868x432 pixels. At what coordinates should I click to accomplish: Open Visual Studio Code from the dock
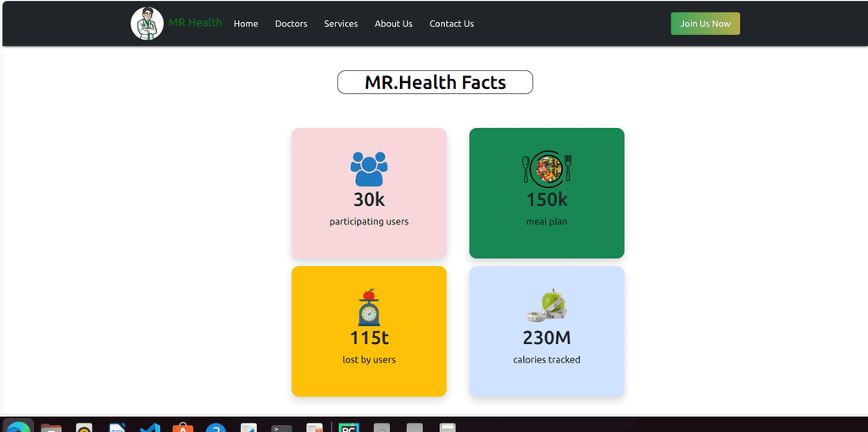pyautogui.click(x=150, y=428)
